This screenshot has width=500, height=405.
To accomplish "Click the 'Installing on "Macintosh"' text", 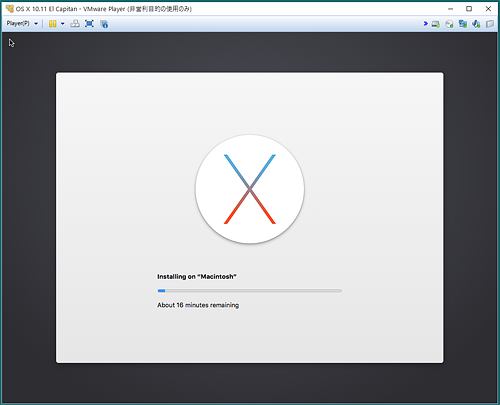I will click(197, 276).
